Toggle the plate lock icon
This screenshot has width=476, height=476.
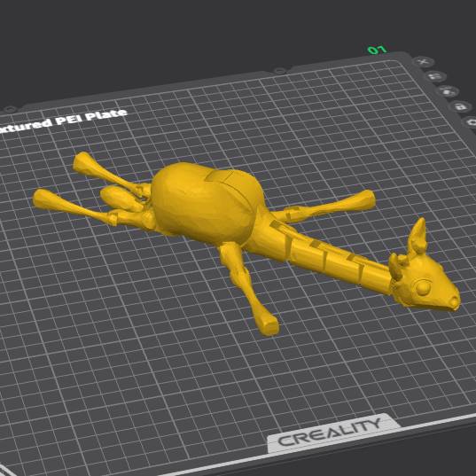(461, 106)
